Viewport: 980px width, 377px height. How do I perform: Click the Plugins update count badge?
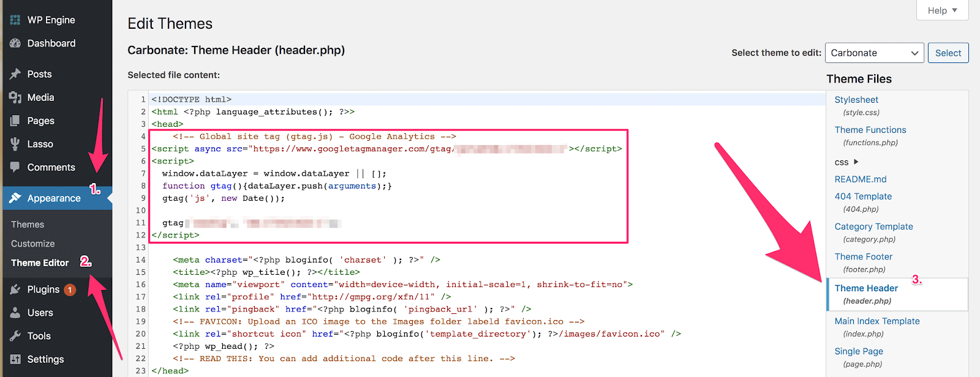click(70, 289)
